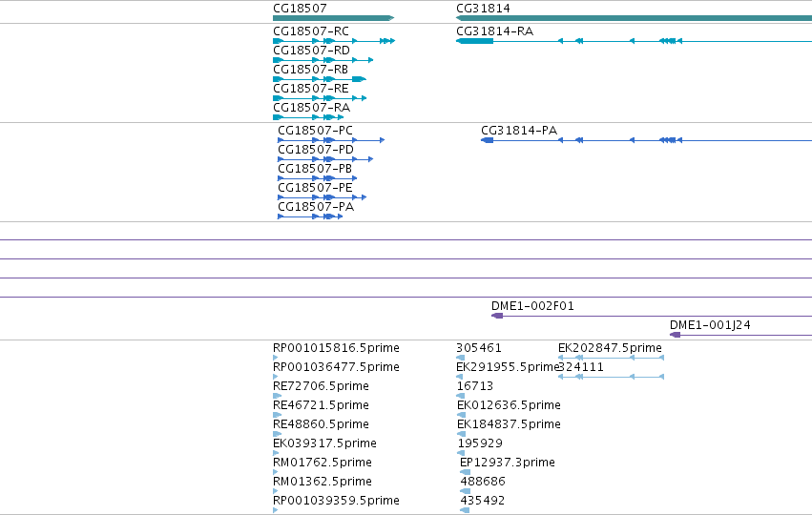Select the CG18507-RE transcript label
Image resolution: width=812 pixels, height=515 pixels.
pos(311,89)
